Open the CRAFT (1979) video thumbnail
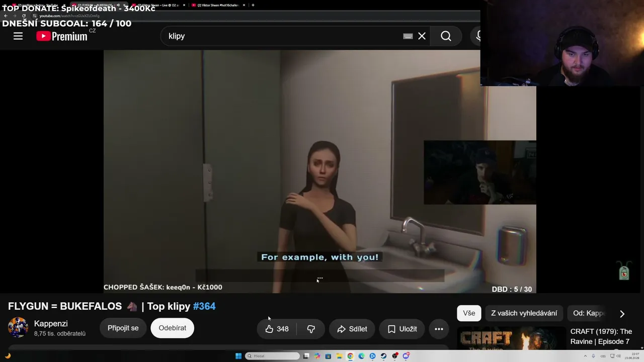644x362 pixels. 511,338
